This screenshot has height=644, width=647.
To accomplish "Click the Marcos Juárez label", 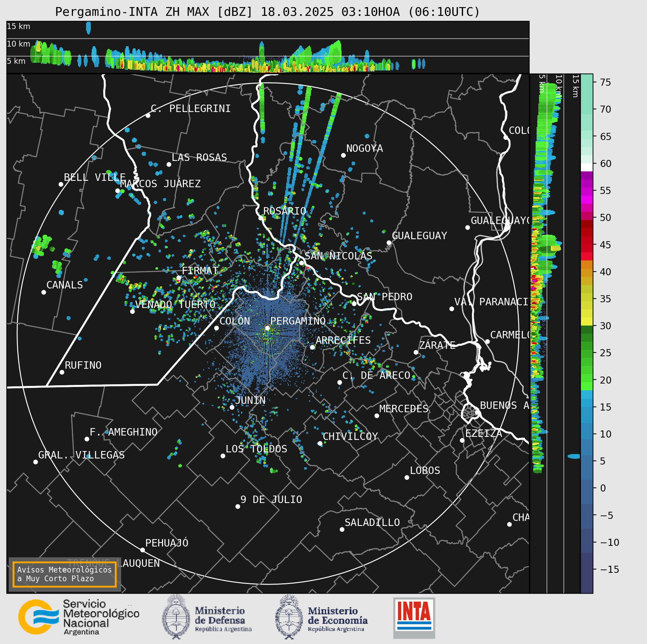I will click(x=160, y=184).
